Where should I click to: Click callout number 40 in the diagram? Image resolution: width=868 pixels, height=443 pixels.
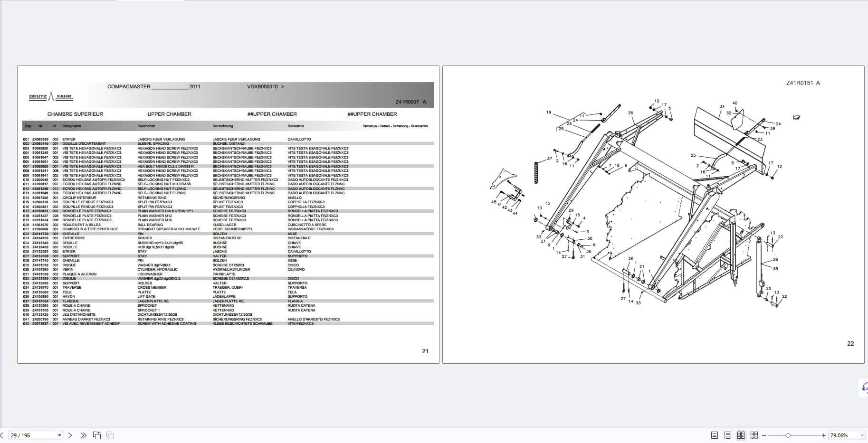(735, 103)
